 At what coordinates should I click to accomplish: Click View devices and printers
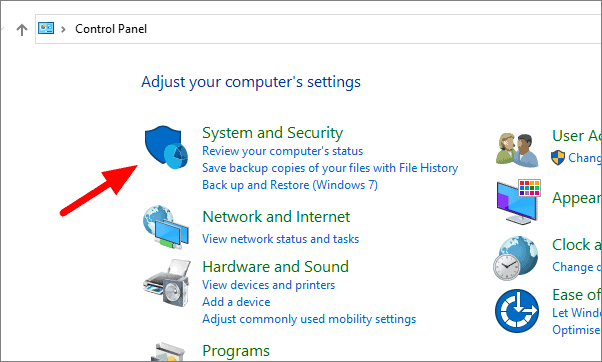[x=269, y=285]
